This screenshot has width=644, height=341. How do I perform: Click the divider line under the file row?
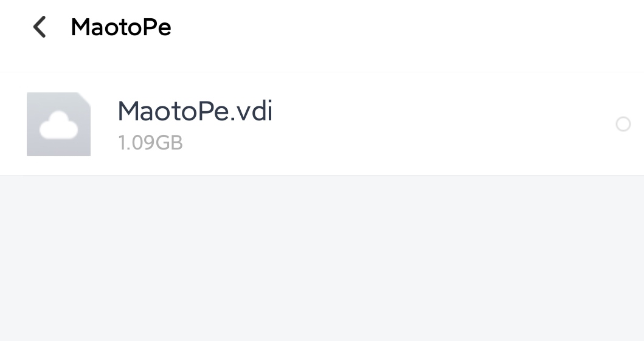(322, 176)
